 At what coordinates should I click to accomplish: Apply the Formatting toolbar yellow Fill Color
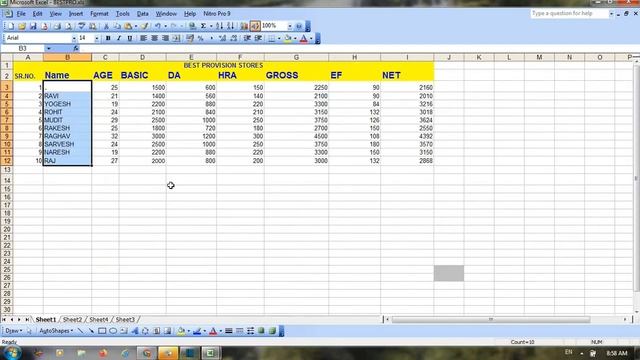287,38
